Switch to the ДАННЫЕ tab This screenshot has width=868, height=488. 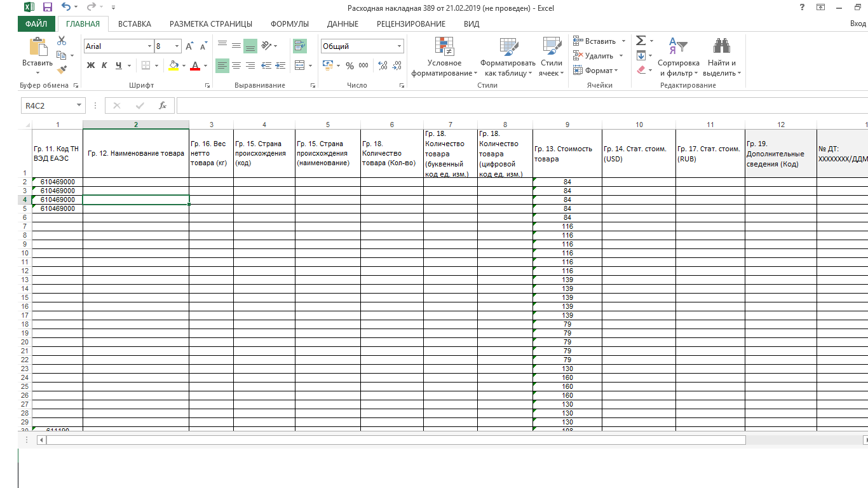click(342, 24)
